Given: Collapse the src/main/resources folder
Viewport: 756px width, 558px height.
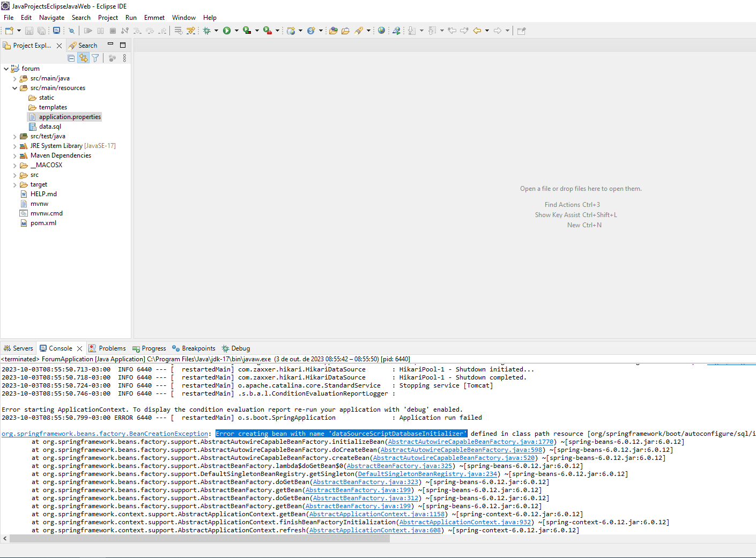Looking at the screenshot, I should pos(14,88).
